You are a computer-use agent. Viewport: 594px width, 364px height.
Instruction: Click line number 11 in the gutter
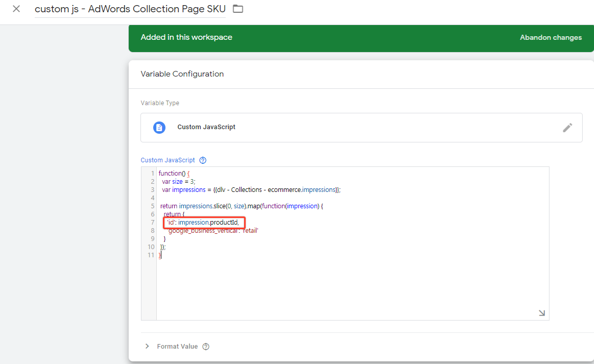coord(151,255)
